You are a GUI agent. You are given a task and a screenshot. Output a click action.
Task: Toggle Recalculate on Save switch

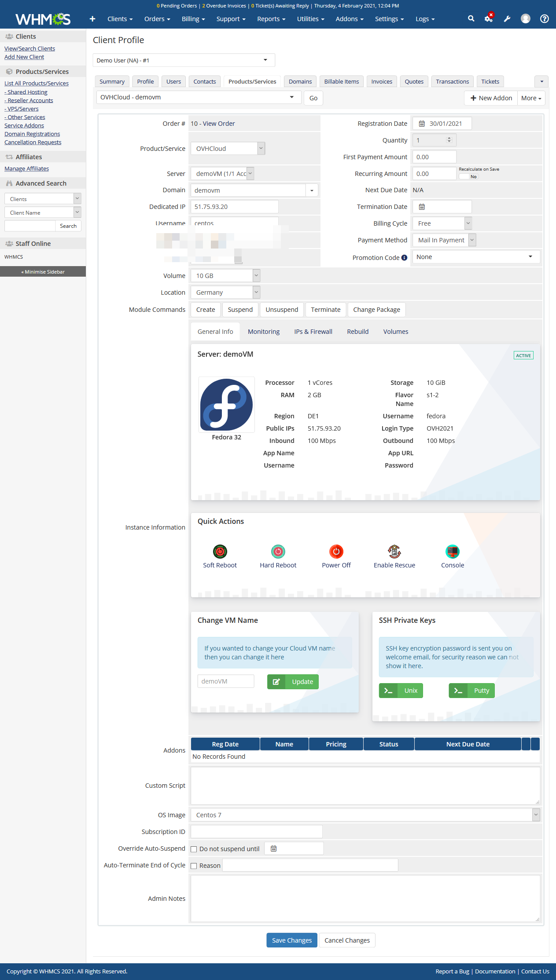point(468,176)
